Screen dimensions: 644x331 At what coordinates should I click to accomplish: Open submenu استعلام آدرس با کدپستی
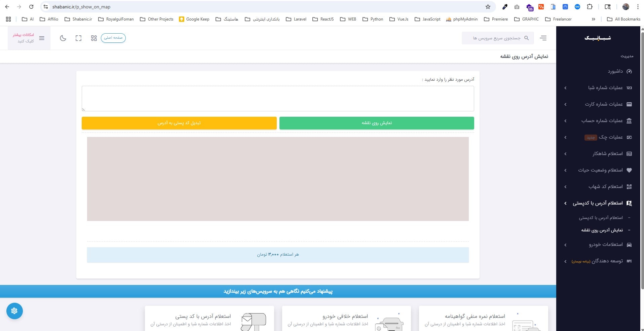601,218
